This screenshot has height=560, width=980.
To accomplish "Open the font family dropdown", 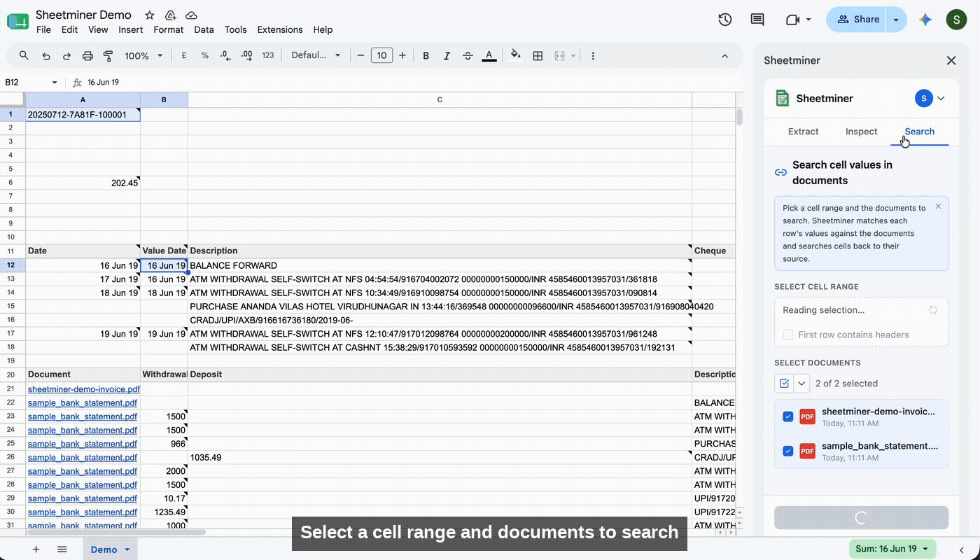I will pos(316,56).
